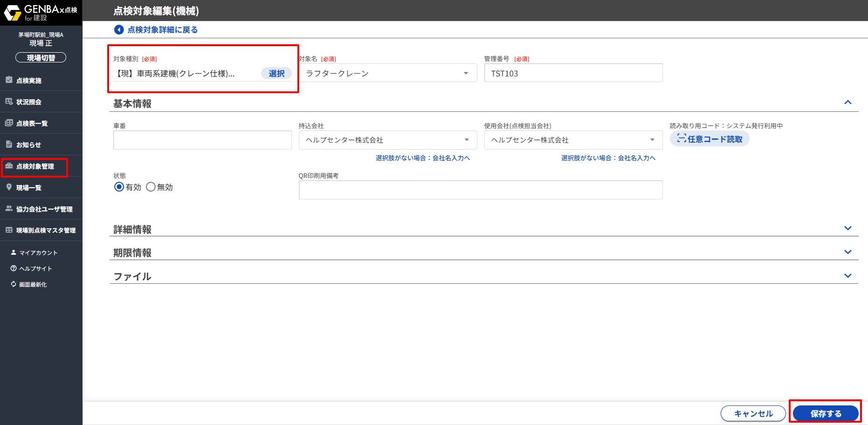Select the 無効 radio button
The width and height of the screenshot is (868, 425).
pyautogui.click(x=151, y=187)
